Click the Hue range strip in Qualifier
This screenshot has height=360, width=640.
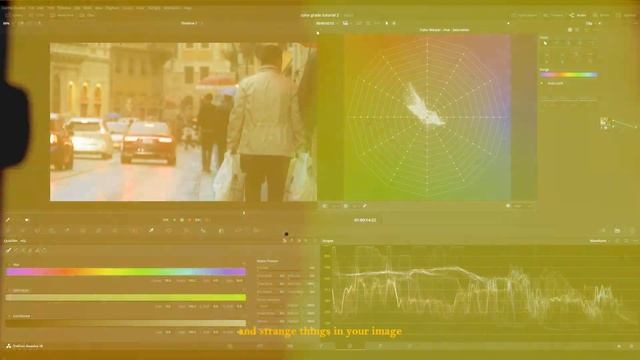(126, 272)
